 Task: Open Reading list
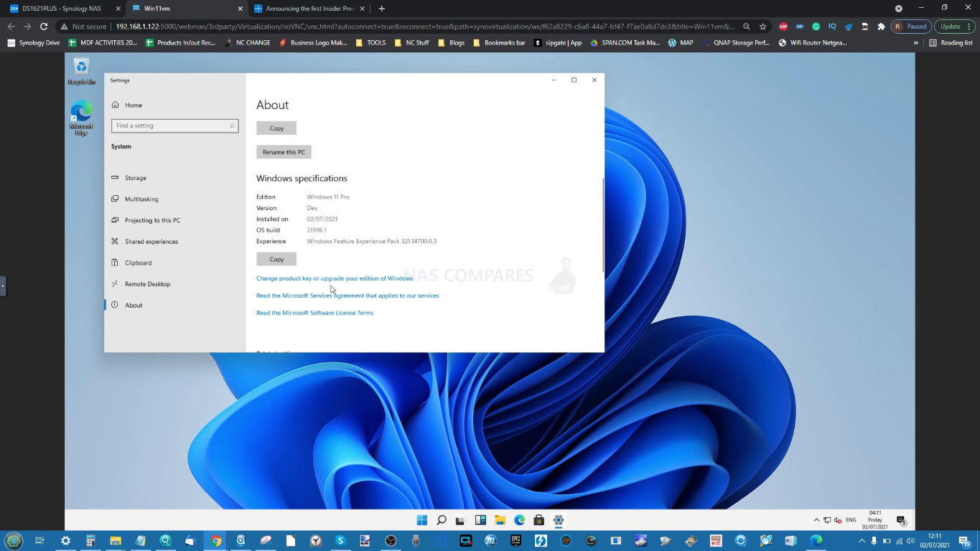(x=951, y=43)
